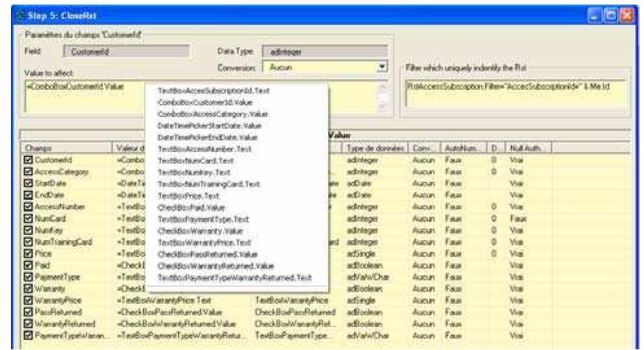
Task: Sort by the Null Auth... column header
Action: coord(528,148)
